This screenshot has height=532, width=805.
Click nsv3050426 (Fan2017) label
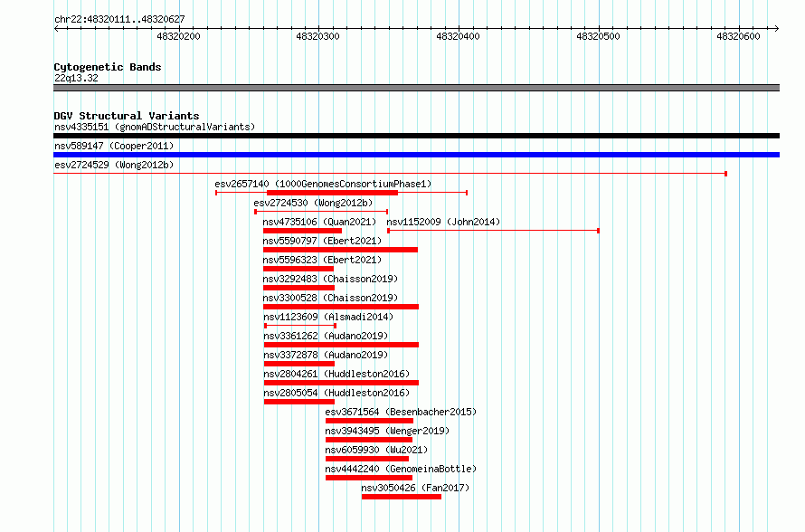[x=415, y=488]
